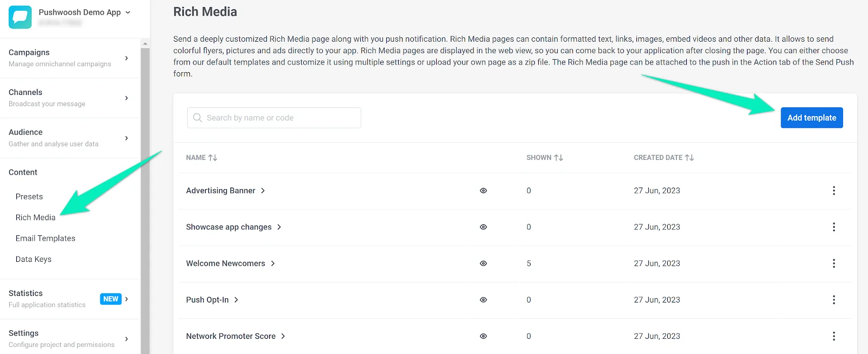Open kebab menu for Advertising Banner
Viewport: 868px width, 354px height.
pyautogui.click(x=833, y=191)
